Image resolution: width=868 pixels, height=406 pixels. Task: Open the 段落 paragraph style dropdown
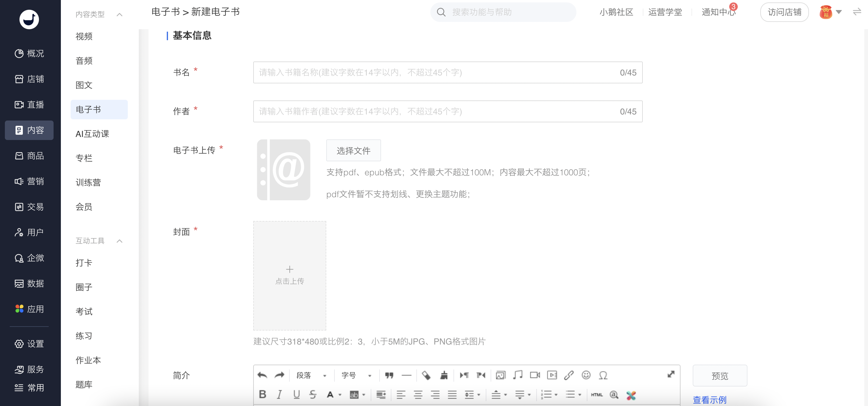point(311,375)
